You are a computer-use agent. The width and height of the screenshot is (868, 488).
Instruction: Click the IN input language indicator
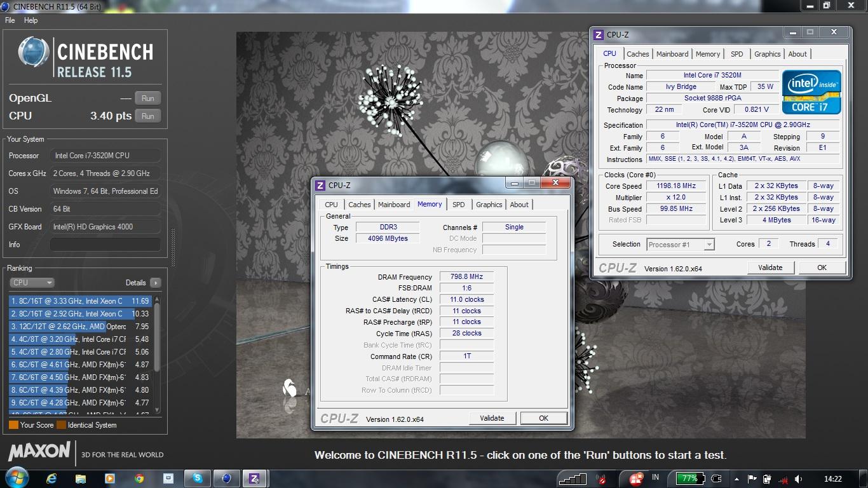coord(655,477)
